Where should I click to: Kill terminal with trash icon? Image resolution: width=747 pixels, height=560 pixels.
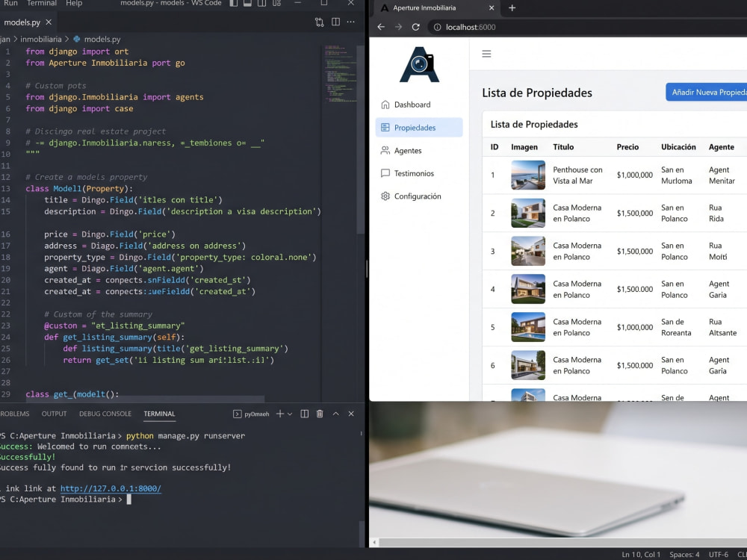click(320, 414)
